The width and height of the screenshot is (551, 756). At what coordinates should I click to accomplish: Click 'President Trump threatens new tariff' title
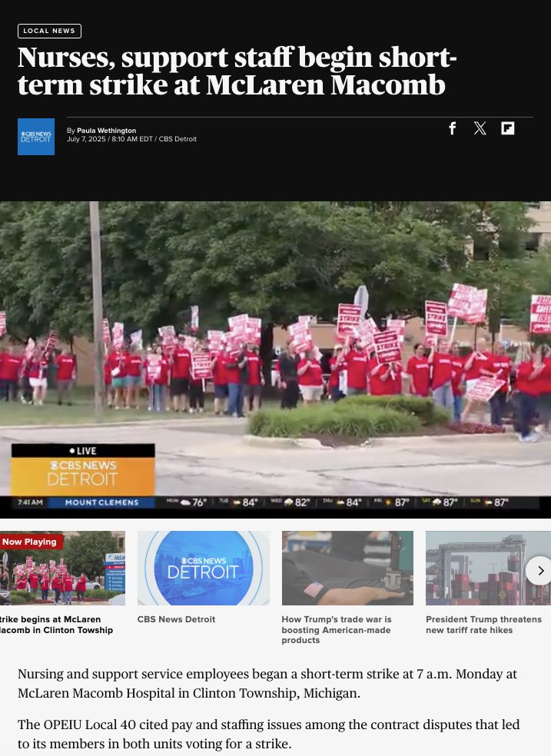point(484,625)
